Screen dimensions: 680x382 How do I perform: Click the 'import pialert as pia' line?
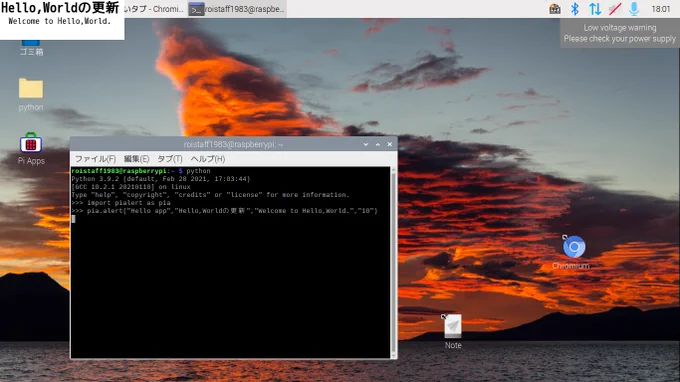[121, 203]
